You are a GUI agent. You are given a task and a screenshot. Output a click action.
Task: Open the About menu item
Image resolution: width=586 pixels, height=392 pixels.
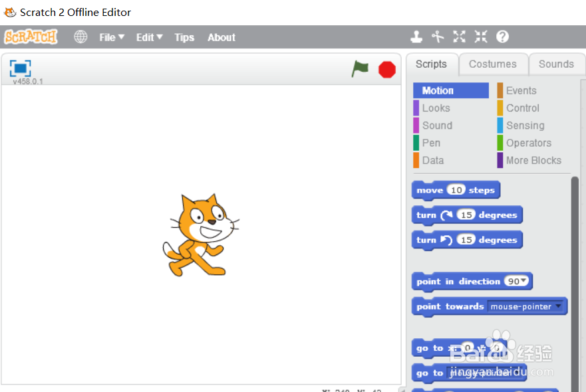point(221,37)
